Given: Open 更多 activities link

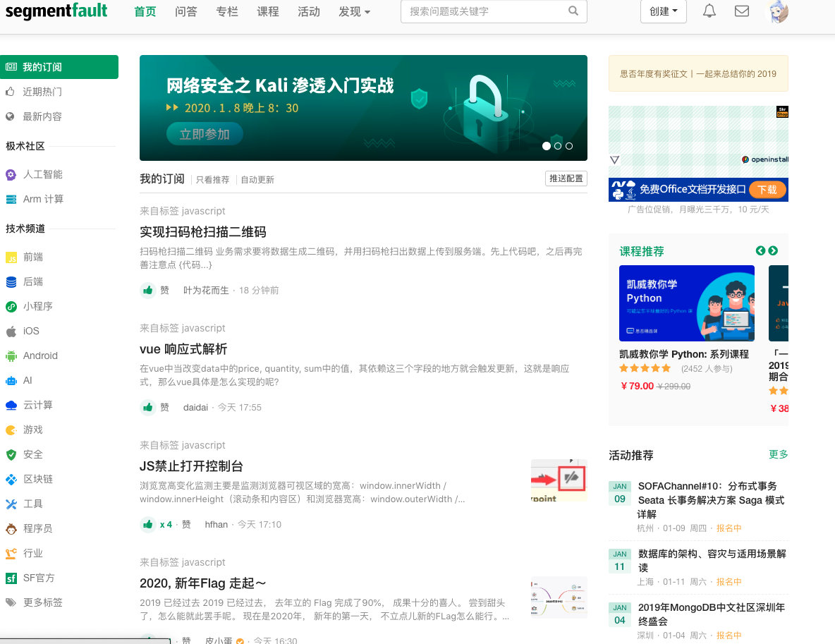Looking at the screenshot, I should [778, 454].
